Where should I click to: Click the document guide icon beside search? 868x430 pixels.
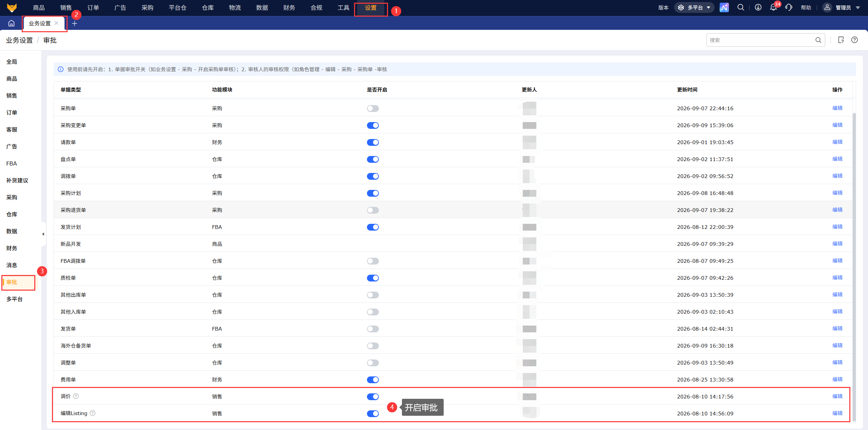pyautogui.click(x=841, y=40)
